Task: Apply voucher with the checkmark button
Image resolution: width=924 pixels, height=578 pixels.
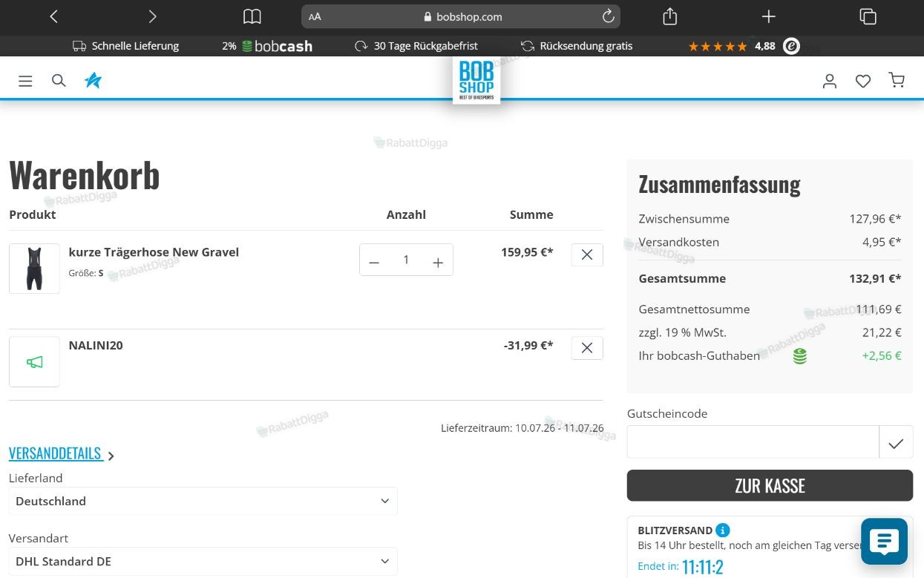Action: click(x=896, y=442)
